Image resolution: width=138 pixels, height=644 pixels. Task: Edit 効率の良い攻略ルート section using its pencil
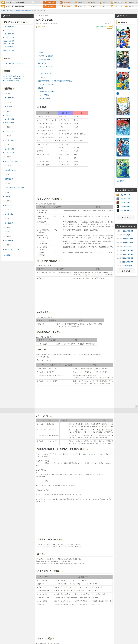(x=88, y=449)
